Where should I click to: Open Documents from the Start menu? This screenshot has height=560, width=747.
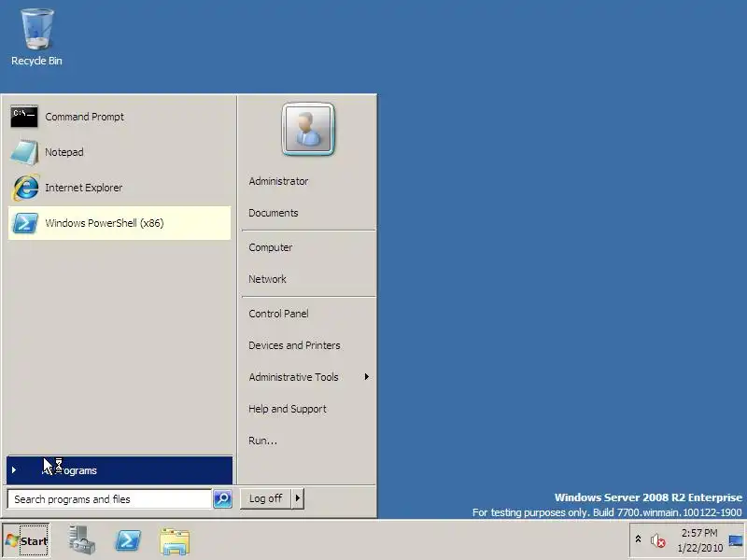pos(274,213)
